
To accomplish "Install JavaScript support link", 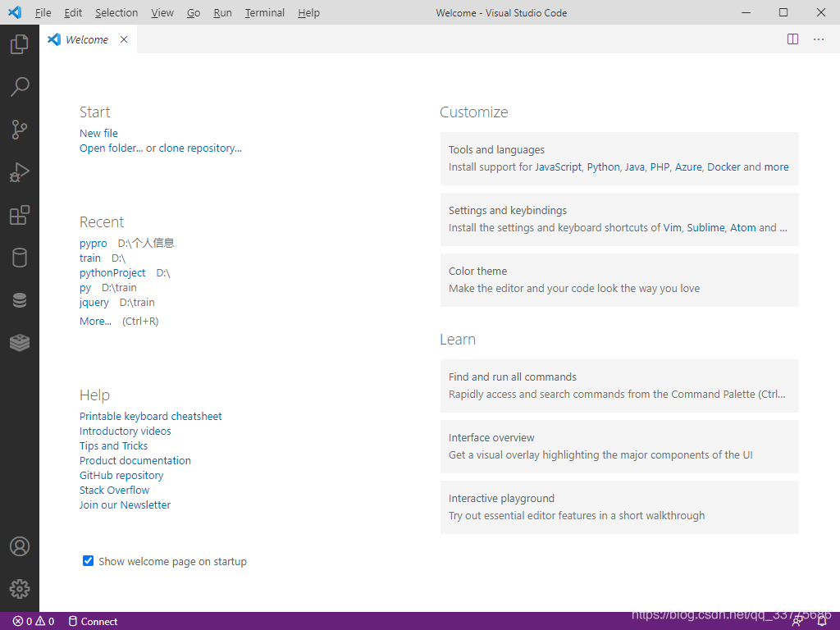I will (558, 167).
